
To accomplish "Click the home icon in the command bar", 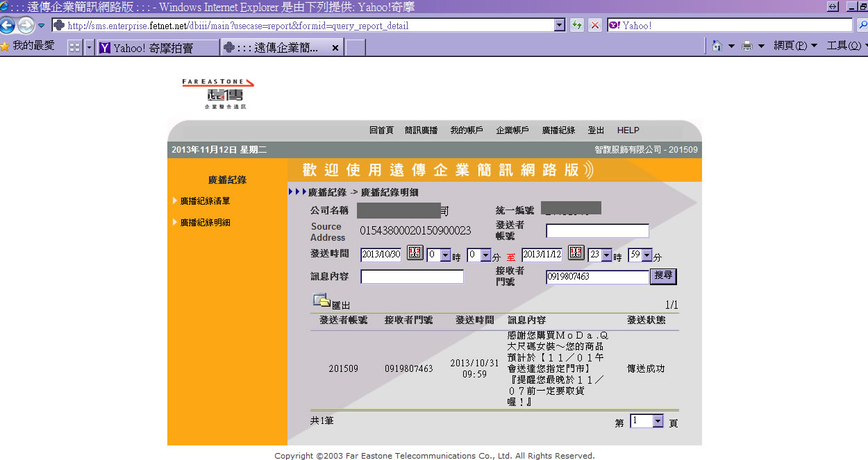I will coord(717,46).
